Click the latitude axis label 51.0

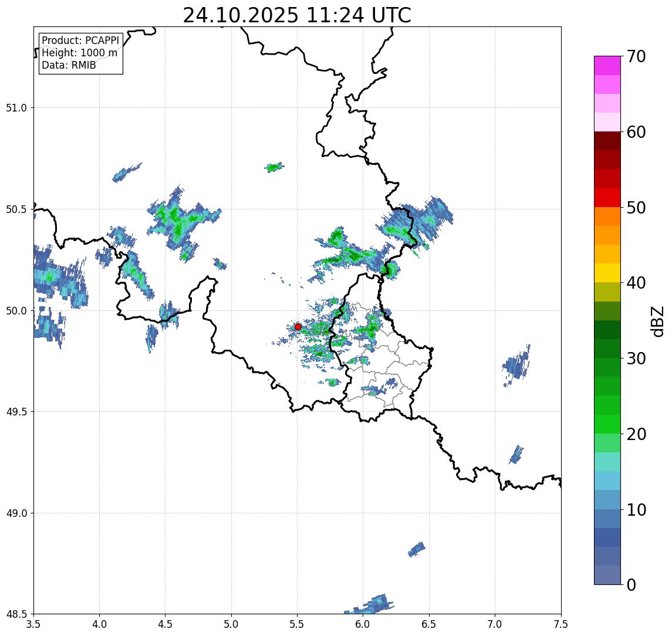(x=16, y=108)
